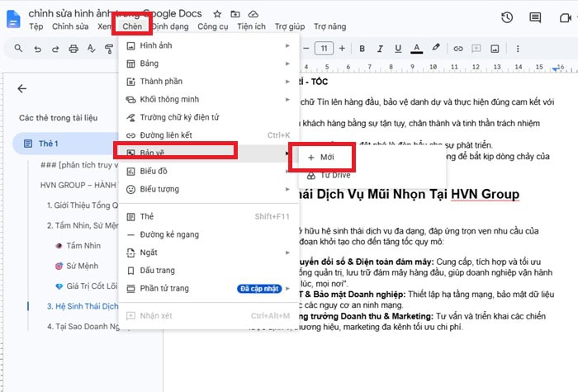This screenshot has height=392, width=578.
Task: Go to Tầm Nhìn outline entry
Action: pos(83,246)
